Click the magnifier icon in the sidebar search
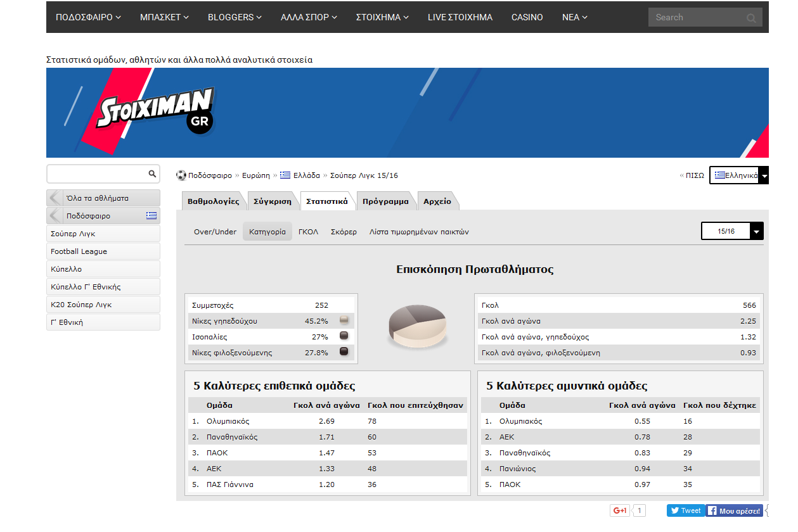The image size is (798, 532). (151, 174)
